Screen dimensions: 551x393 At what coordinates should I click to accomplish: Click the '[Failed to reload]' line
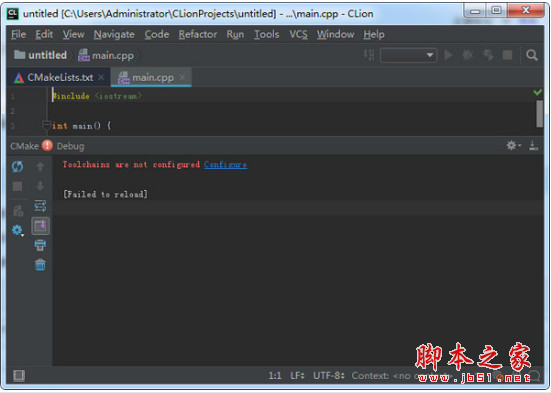click(x=105, y=194)
